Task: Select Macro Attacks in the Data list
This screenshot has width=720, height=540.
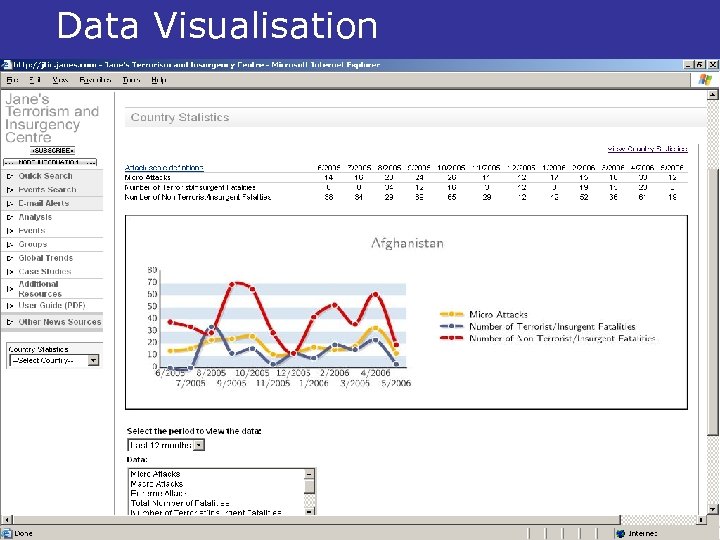Action: [x=157, y=484]
